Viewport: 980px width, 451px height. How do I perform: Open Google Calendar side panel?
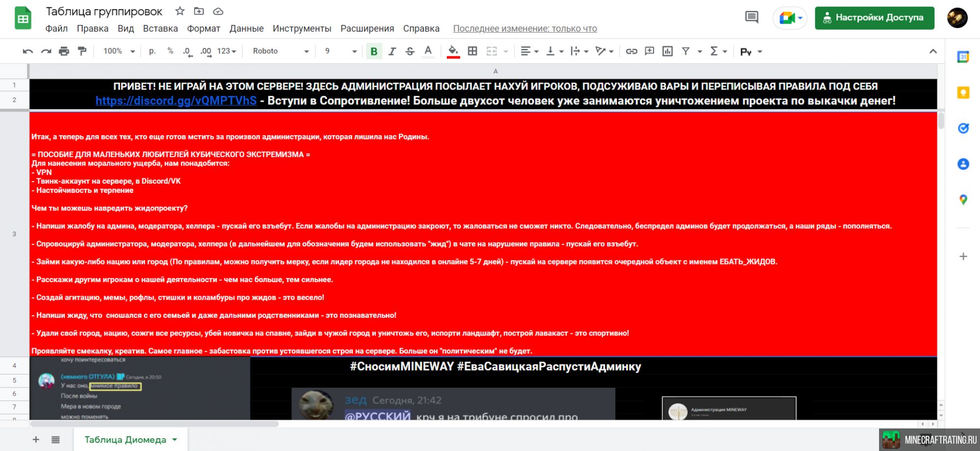[963, 57]
